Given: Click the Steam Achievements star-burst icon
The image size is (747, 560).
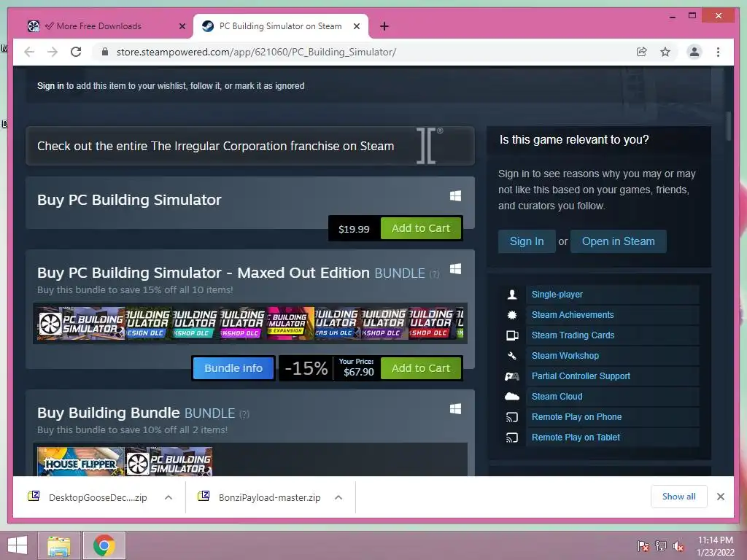Looking at the screenshot, I should [512, 315].
